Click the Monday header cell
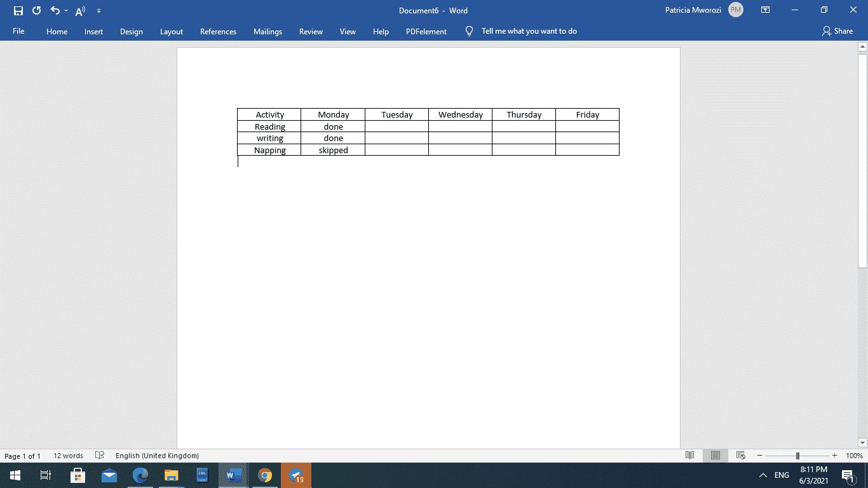Image resolution: width=868 pixels, height=488 pixels. (x=333, y=114)
